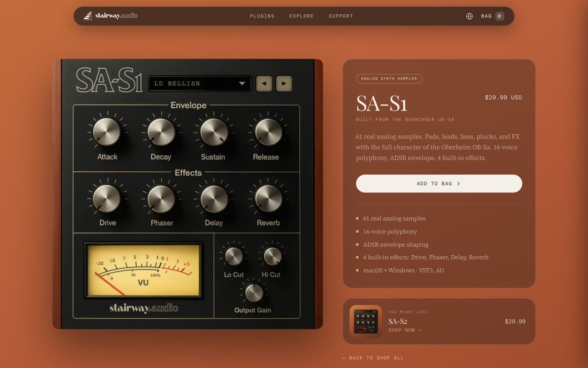The height and width of the screenshot is (368, 588).
Task: Open the EXPLORE menu
Action: pyautogui.click(x=302, y=16)
